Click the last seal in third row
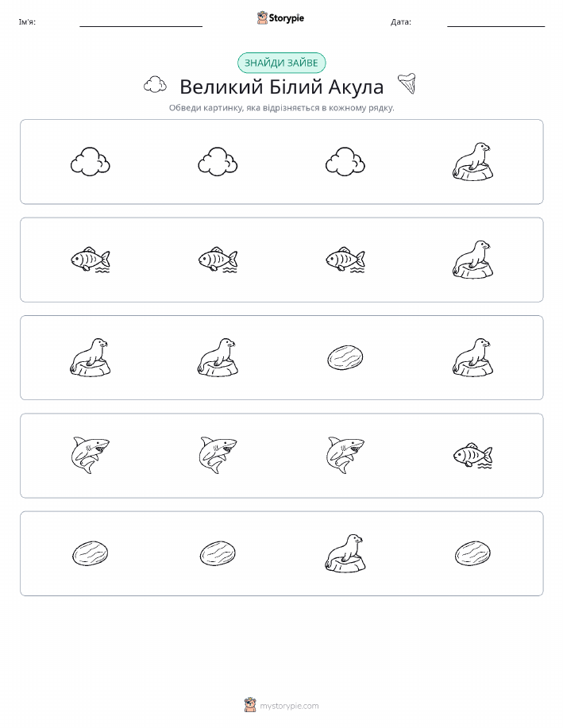 [472, 357]
